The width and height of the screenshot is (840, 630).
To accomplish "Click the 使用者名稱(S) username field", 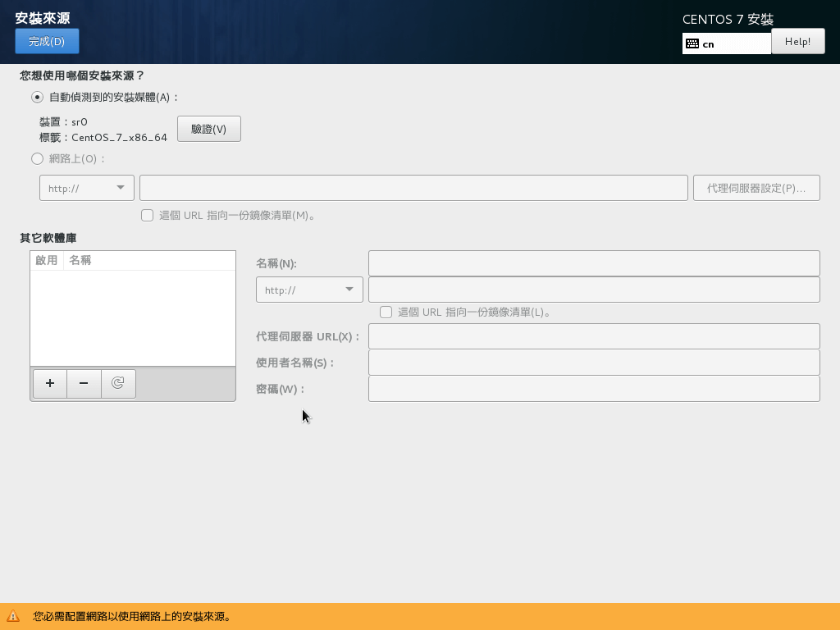I will pos(594,363).
